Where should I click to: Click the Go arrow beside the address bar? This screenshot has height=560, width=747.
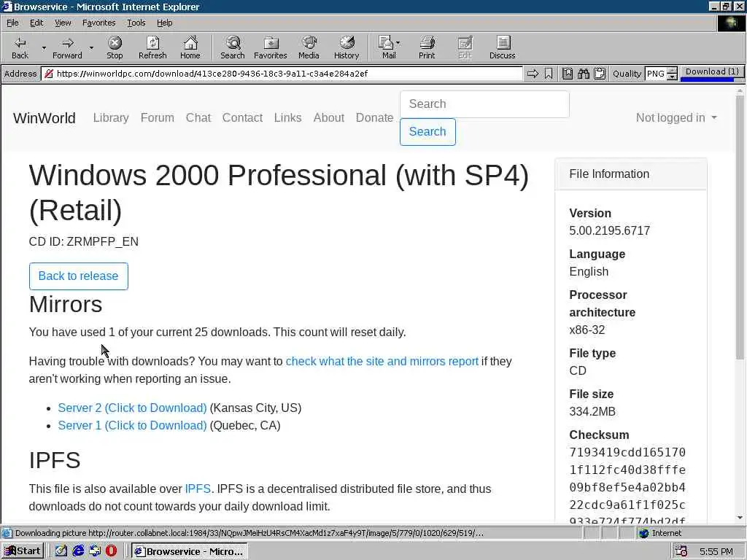click(533, 74)
